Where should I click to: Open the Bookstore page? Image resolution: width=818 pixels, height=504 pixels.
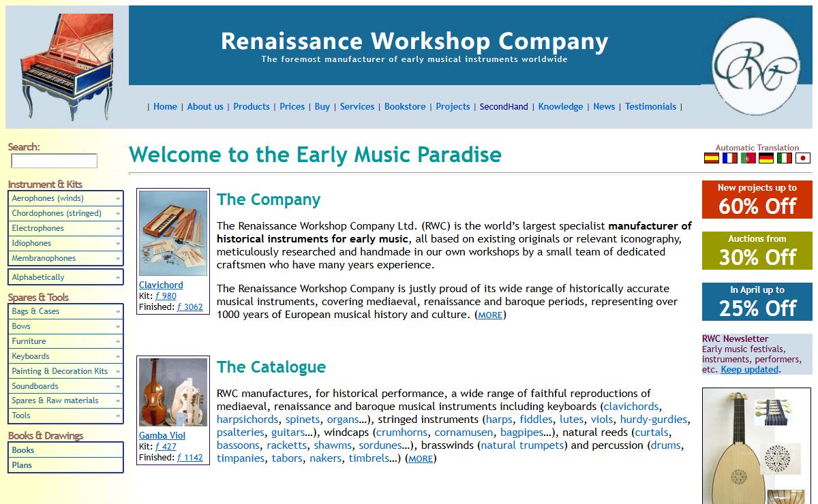click(405, 106)
